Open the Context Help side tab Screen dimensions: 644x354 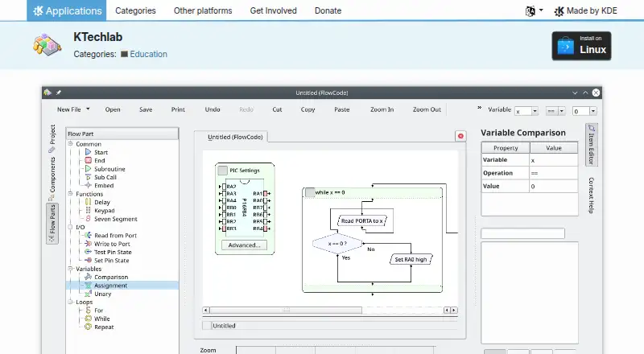(591, 195)
